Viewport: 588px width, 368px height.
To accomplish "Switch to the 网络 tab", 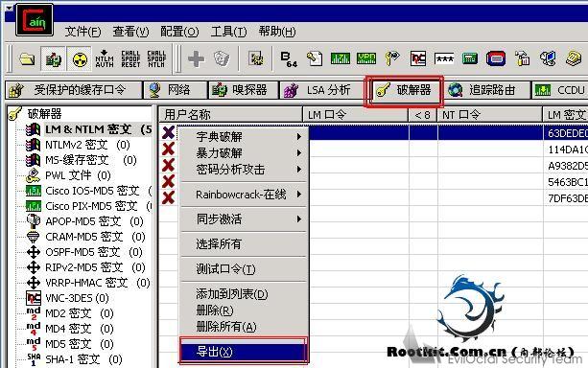I will pos(176,90).
